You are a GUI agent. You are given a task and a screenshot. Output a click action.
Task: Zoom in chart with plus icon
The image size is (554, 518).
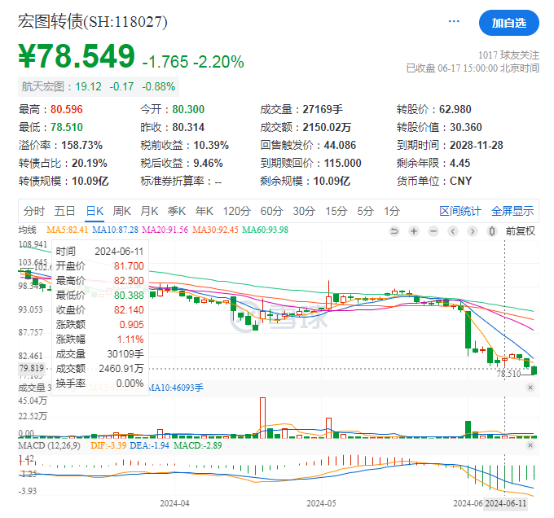coord(414,231)
